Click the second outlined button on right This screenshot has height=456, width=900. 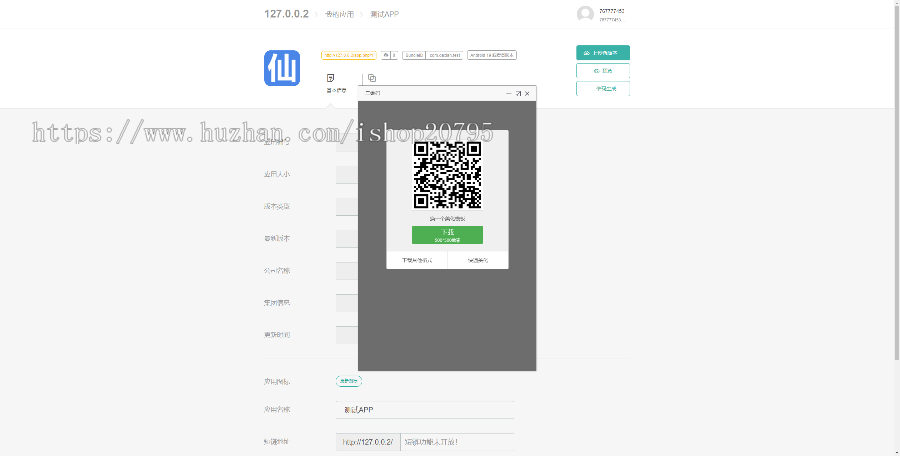pyautogui.click(x=603, y=71)
